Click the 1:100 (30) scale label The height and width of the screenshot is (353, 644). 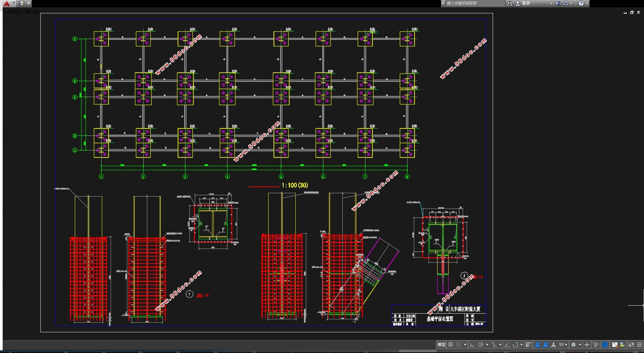(x=295, y=185)
